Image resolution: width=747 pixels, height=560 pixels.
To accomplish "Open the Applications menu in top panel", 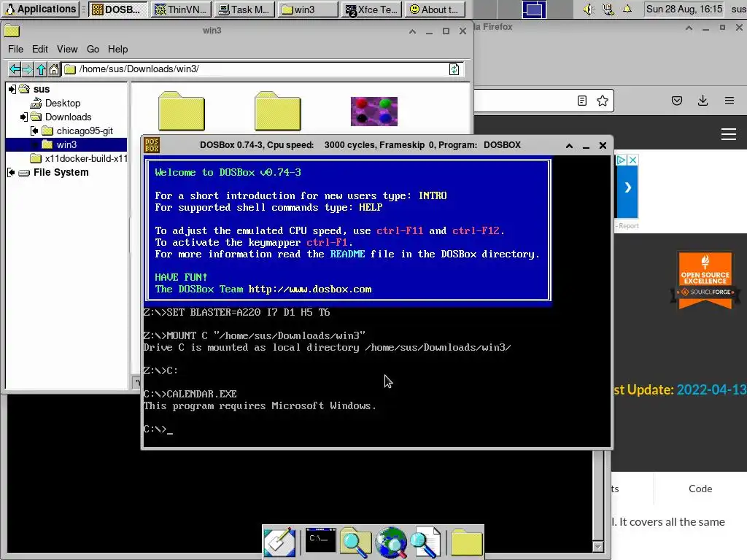I will coord(40,9).
